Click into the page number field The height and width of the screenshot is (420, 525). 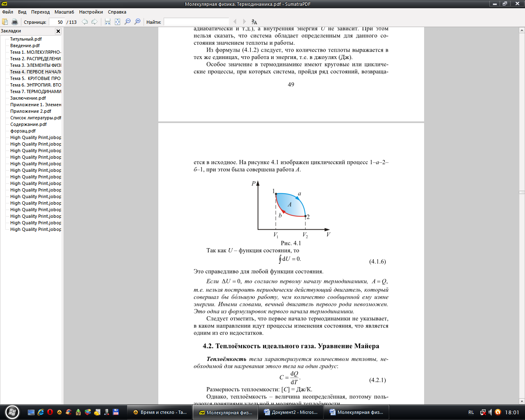pyautogui.click(x=57, y=22)
